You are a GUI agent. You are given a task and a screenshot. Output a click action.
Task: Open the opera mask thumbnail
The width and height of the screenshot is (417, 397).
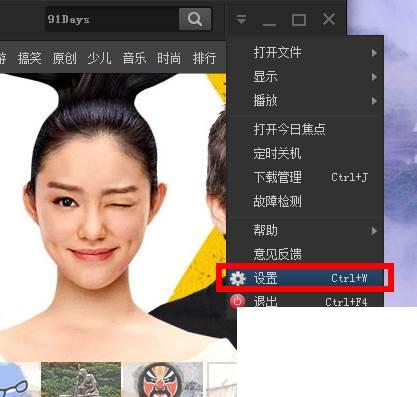(163, 380)
